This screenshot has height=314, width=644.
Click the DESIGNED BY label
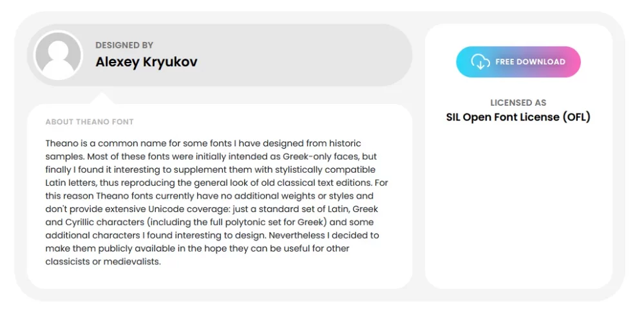point(124,45)
